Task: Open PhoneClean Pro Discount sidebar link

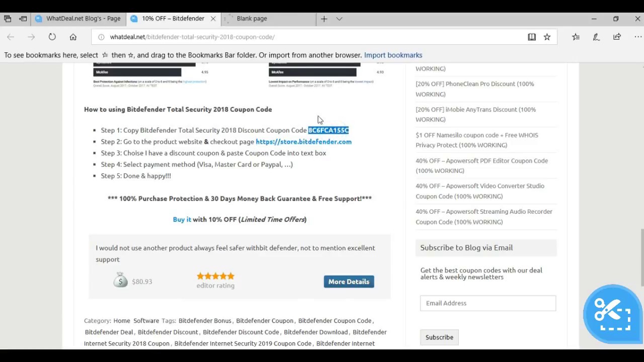Action: [474, 89]
